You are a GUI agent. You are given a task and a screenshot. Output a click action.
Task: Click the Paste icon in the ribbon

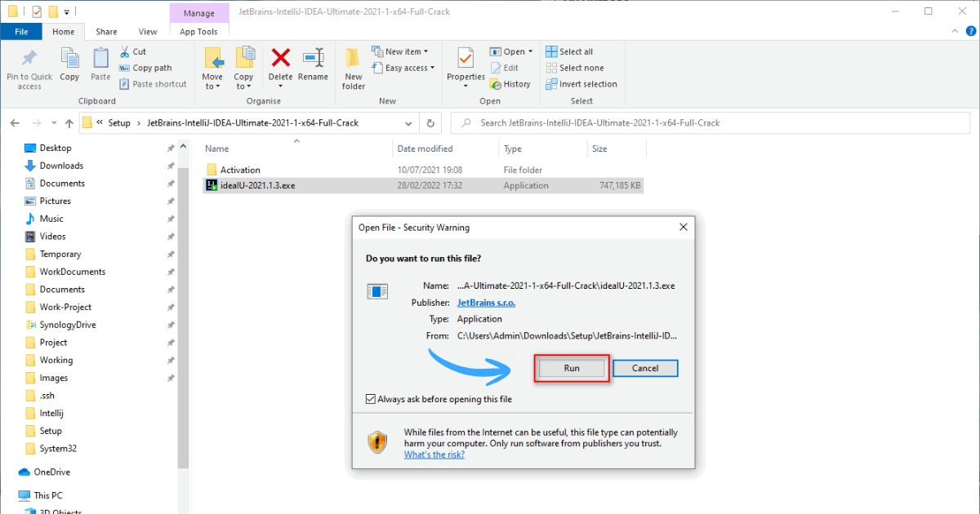pos(100,58)
